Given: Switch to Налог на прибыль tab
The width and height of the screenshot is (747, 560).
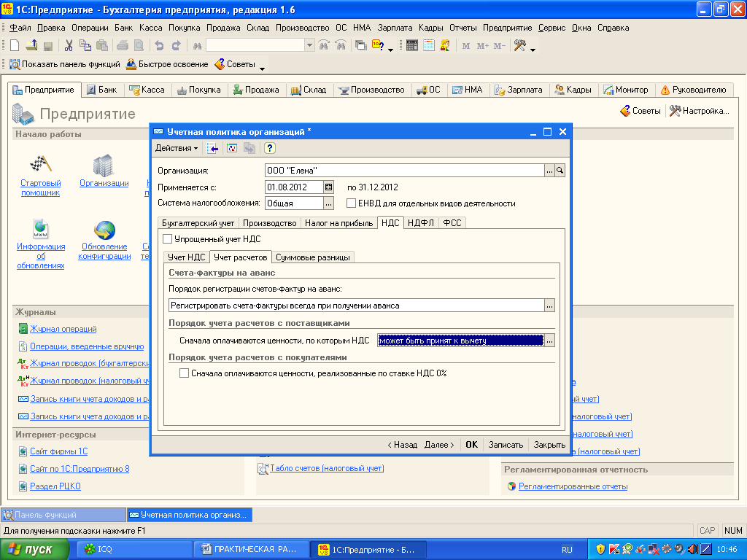Looking at the screenshot, I should click(x=338, y=223).
